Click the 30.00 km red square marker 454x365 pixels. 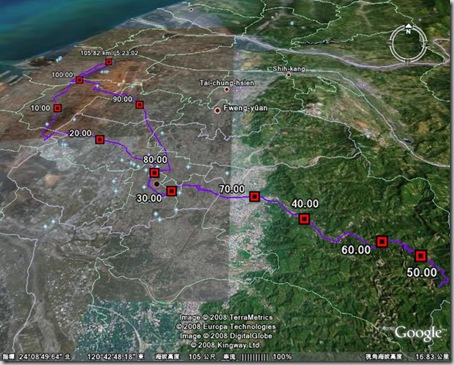click(171, 191)
